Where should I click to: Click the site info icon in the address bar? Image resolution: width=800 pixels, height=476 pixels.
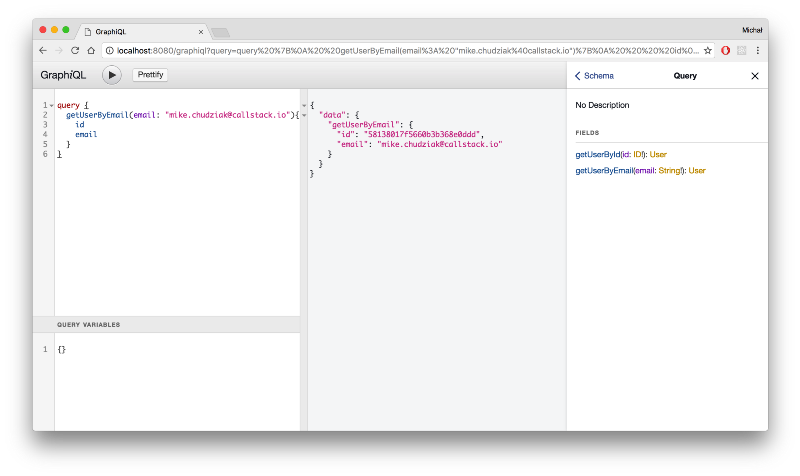109,51
